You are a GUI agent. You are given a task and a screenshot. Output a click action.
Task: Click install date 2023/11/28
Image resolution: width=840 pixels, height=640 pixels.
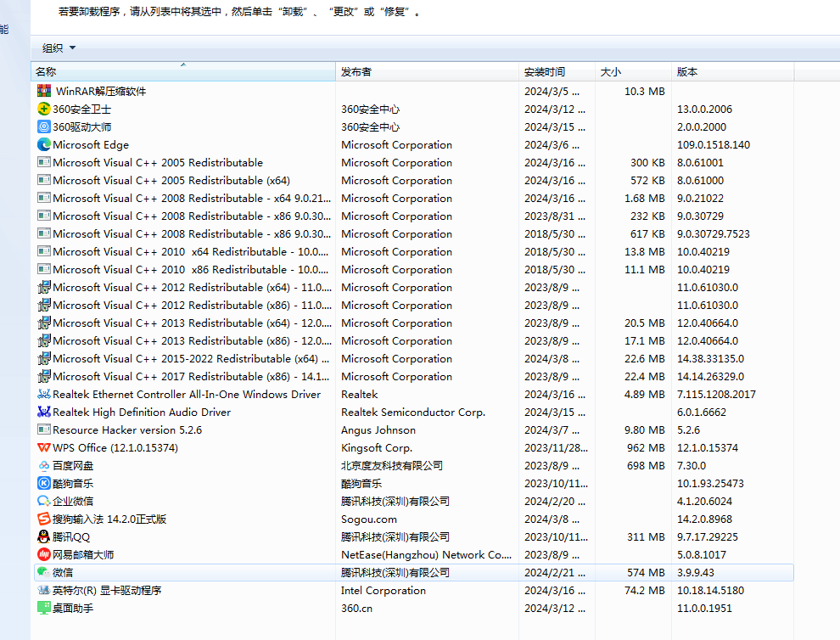pos(556,447)
